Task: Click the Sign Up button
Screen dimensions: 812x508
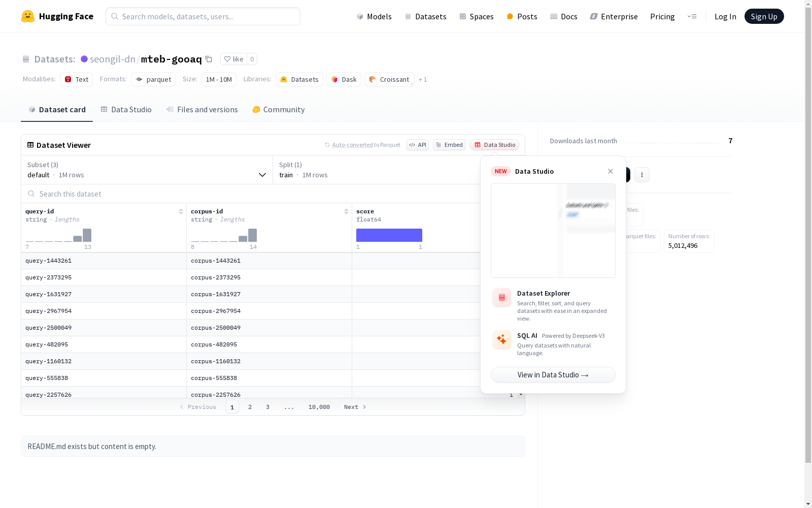Action: [764, 16]
